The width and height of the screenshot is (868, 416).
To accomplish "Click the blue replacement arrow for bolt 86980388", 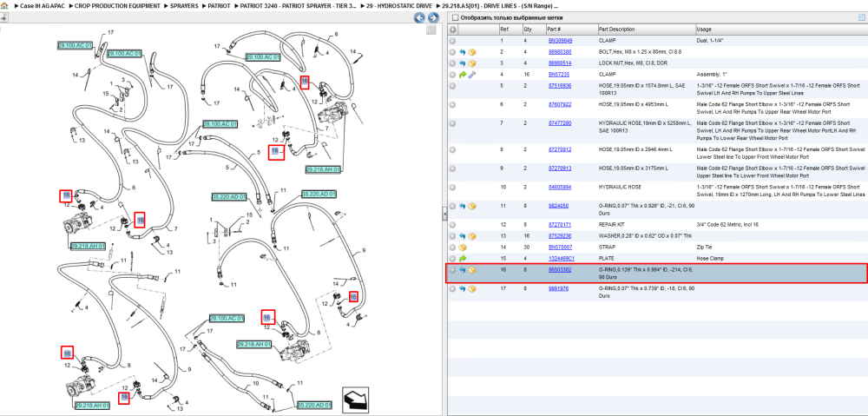I will 463,52.
